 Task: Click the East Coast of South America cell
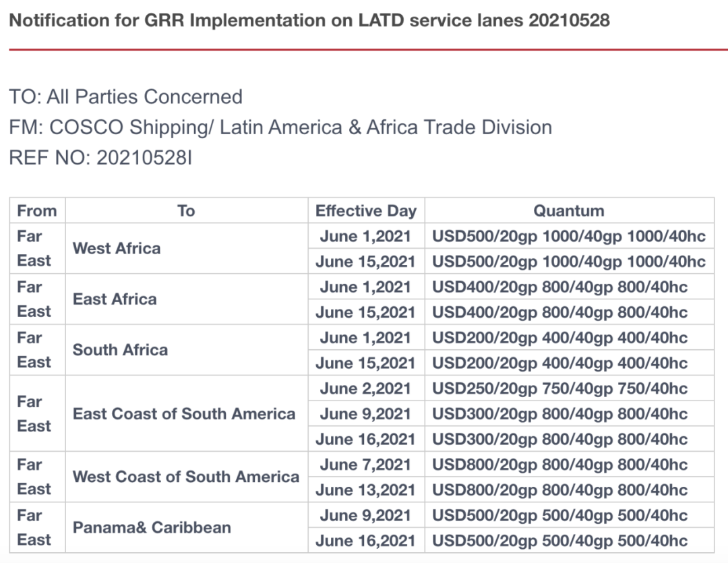point(184,413)
